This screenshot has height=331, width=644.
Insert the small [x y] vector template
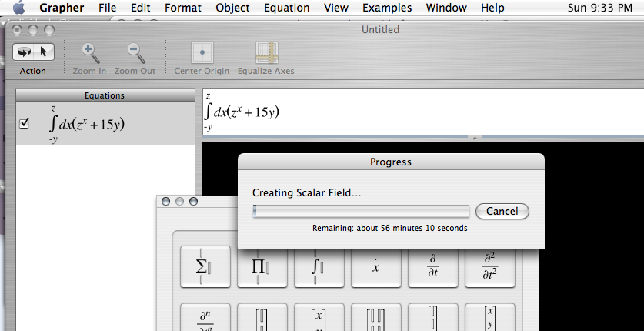[x=489, y=317]
